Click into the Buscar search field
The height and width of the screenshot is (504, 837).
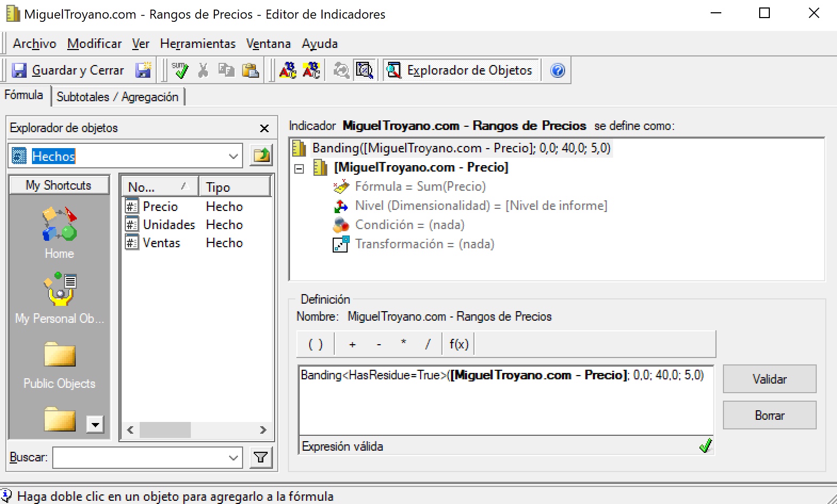139,458
